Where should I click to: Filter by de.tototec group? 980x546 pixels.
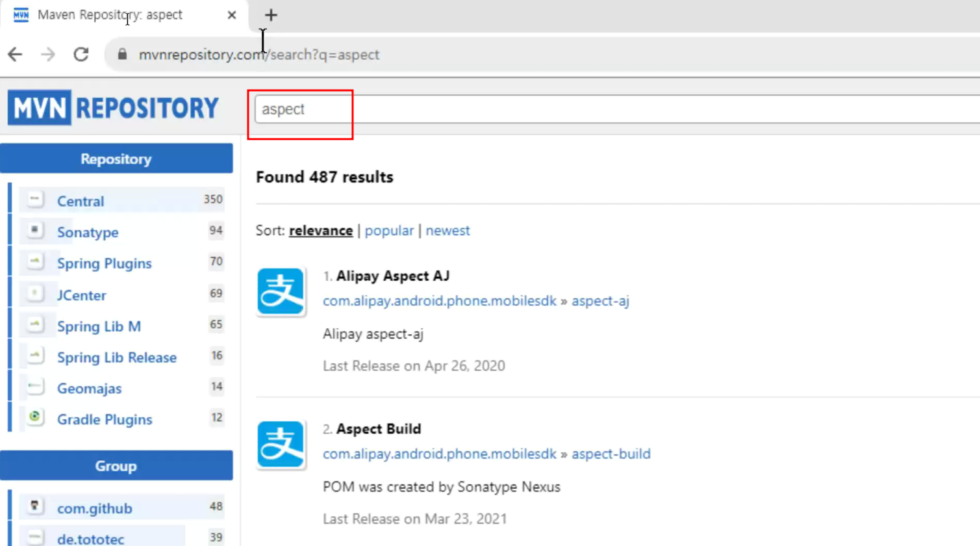tap(91, 539)
